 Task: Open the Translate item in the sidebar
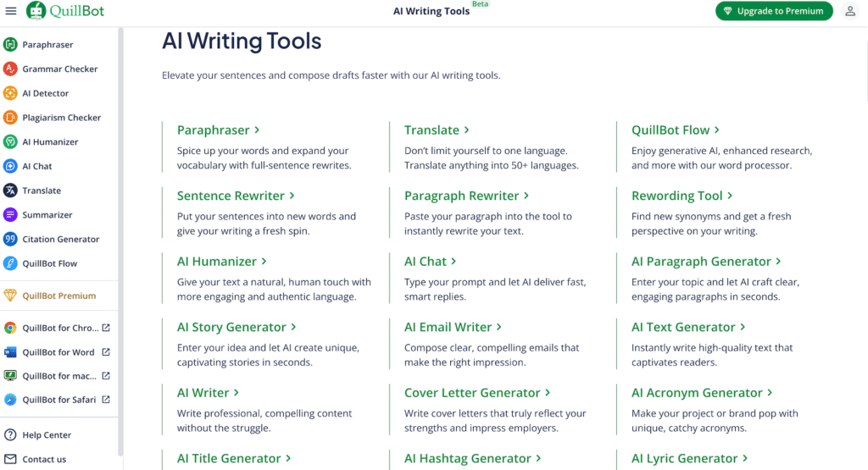point(41,191)
